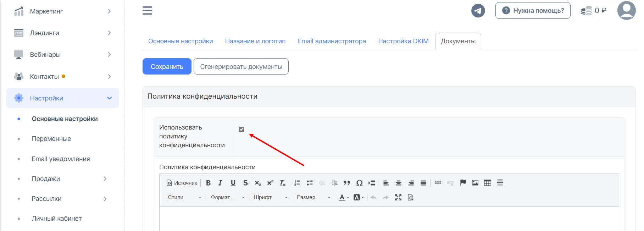644x231 pixels.
Task: Open the Формат dropdown
Action: click(227, 197)
